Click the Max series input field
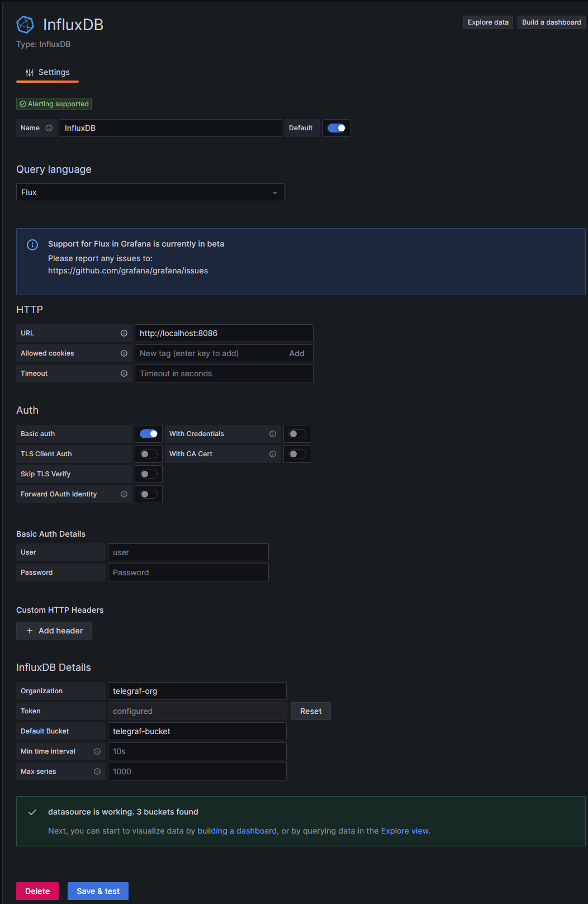 click(197, 772)
